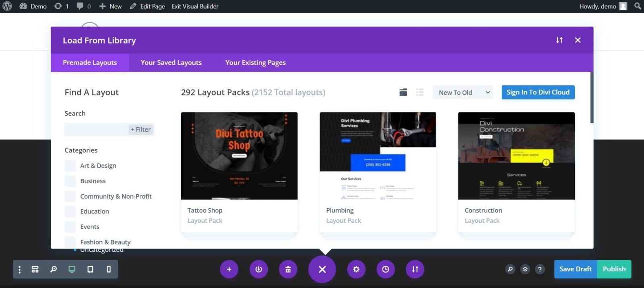
Task: Open the Layers view icon
Action: pos(525,269)
